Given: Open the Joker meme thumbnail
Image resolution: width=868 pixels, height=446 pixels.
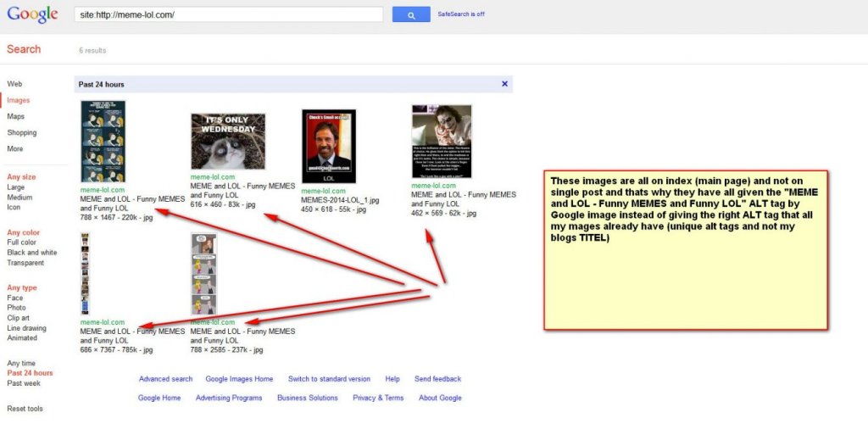Looking at the screenshot, I should click(x=442, y=142).
